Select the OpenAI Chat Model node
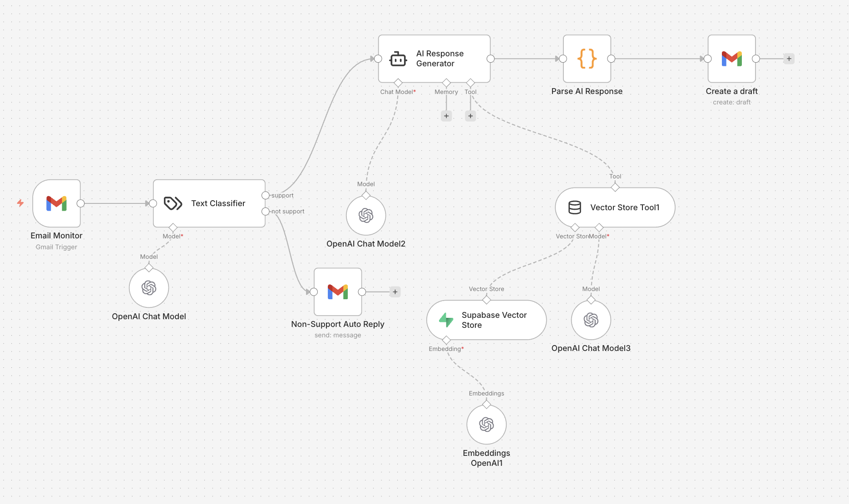This screenshot has width=849, height=504. pos(149,288)
